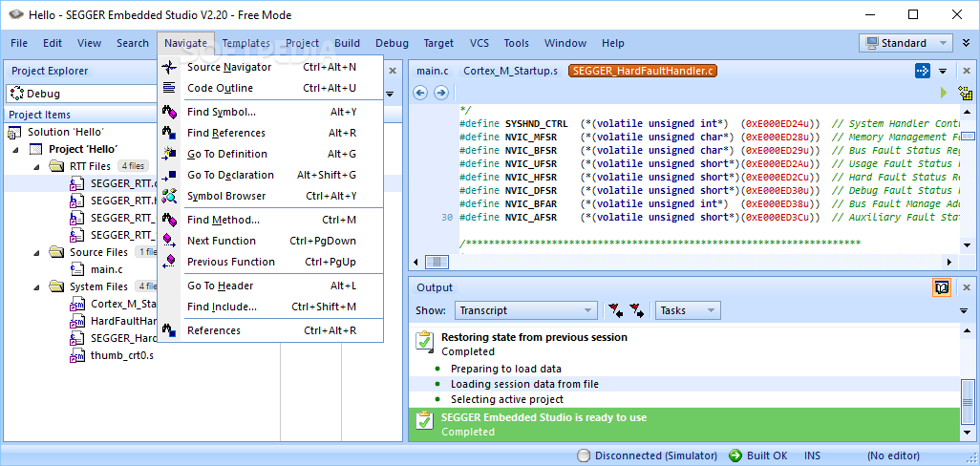Click blue dotted-arrow icon in editor tab bar
Viewport: 980px width, 466px height.
923,71
